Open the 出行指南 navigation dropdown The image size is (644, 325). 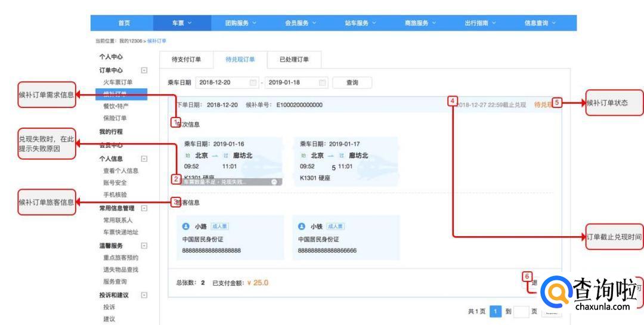coord(481,23)
